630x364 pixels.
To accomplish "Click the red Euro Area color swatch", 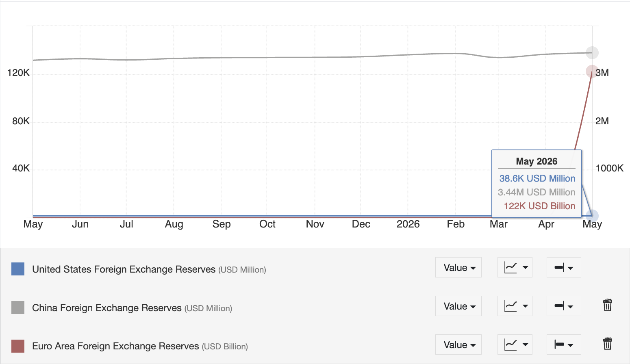I will (18, 346).
